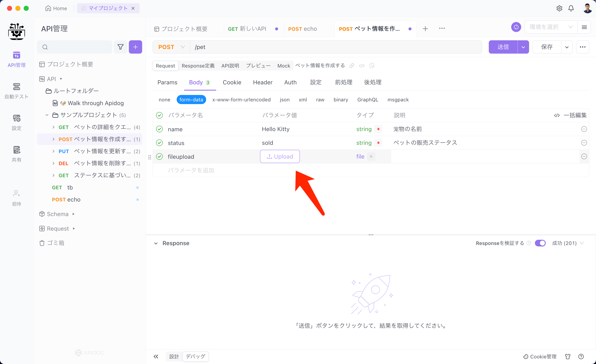Click the /pet URL input field
This screenshot has height=364, width=596.
336,47
